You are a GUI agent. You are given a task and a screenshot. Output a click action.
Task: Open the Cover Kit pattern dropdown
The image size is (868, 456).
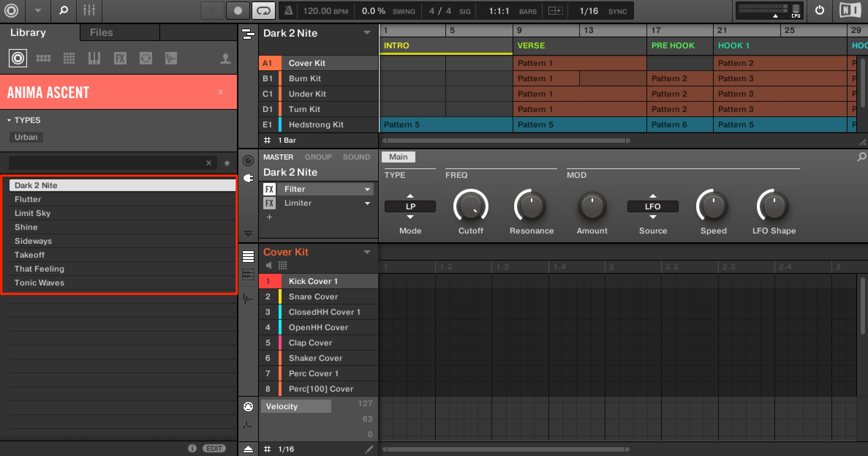point(367,252)
